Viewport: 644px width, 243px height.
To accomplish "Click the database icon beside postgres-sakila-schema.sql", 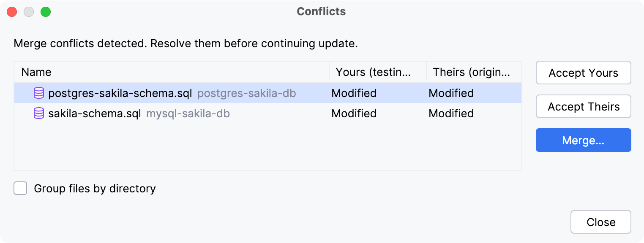I will (x=38, y=93).
